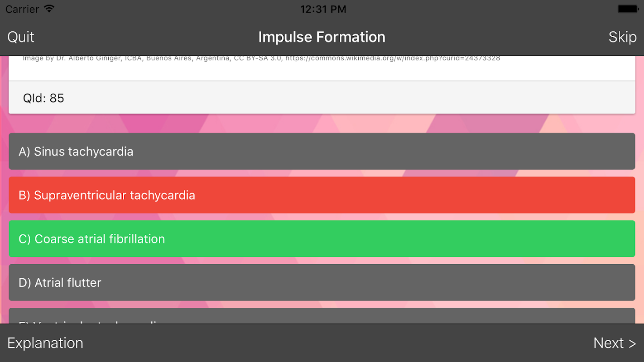Quit the Impulse Formation quiz
The image size is (644, 362).
(21, 37)
